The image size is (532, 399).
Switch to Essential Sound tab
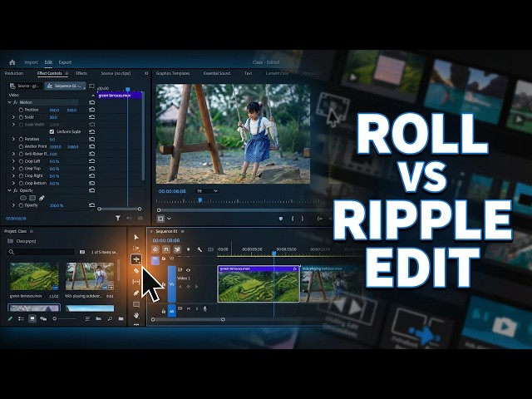[217, 73]
